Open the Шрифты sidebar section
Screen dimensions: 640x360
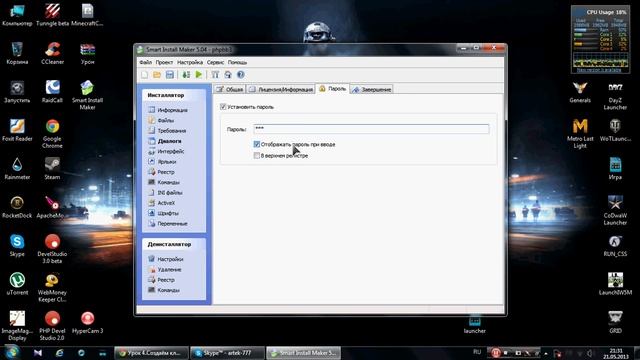click(163, 213)
